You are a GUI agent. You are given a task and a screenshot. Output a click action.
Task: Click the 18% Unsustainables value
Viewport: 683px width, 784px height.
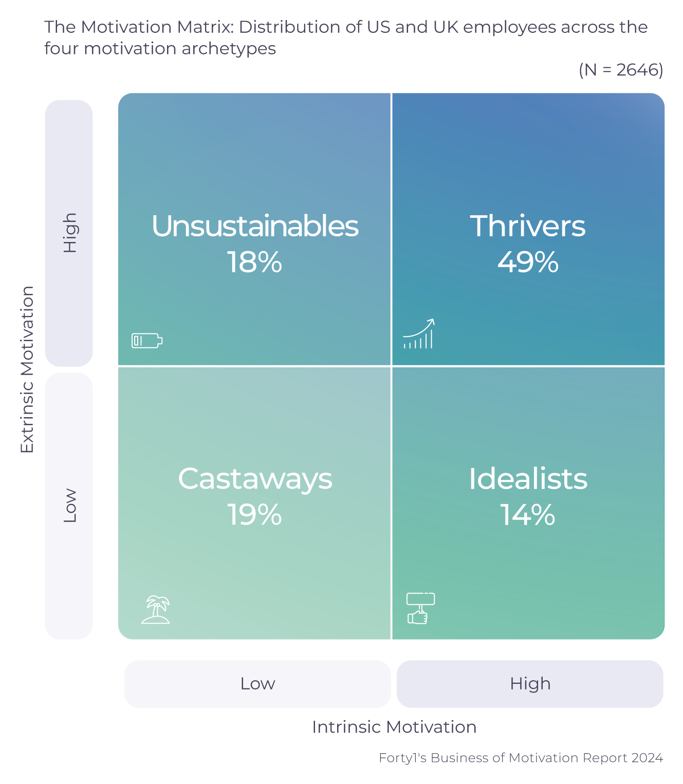[x=255, y=262]
